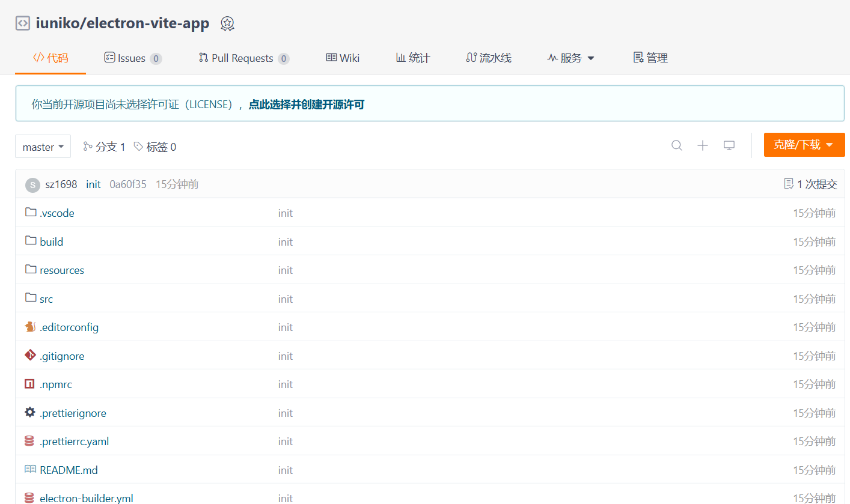Click the .prettierignore gear icon
The image size is (850, 504).
30,412
